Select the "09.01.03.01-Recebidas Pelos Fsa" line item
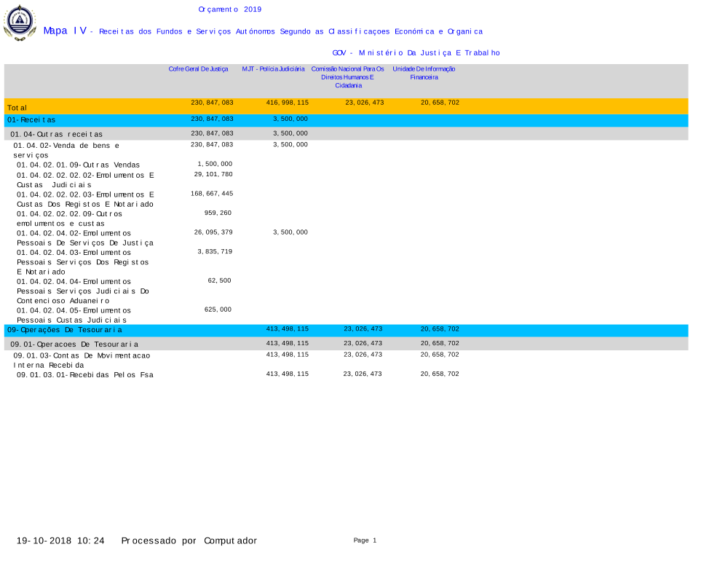Viewport: 728px width, 563px height. [x=84, y=375]
